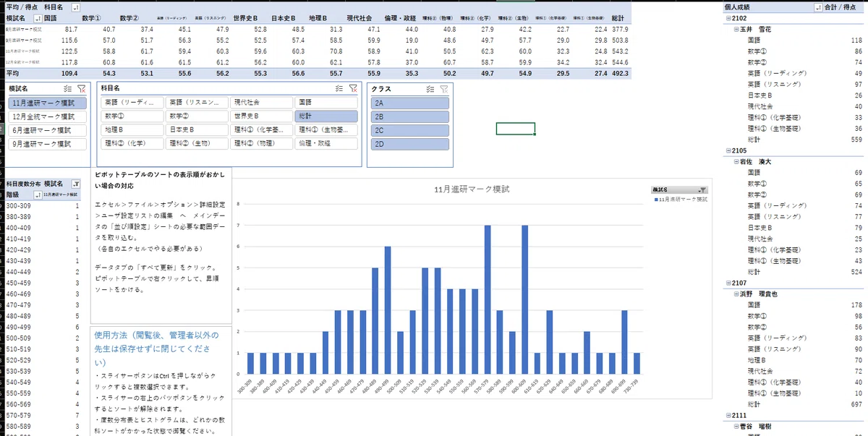The image size is (868, 436).
Task: Toggle multi-select in 模試名 slicer
Action: tap(68, 88)
